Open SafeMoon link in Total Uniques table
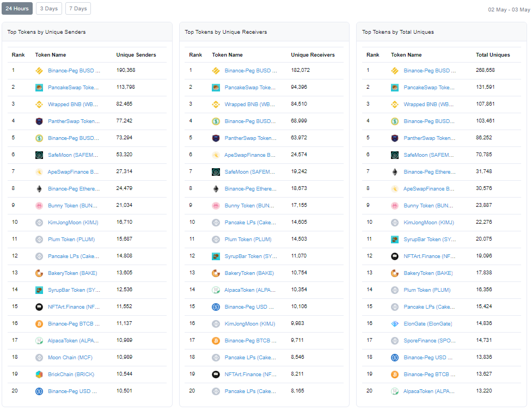This screenshot has width=532, height=411. (429, 155)
